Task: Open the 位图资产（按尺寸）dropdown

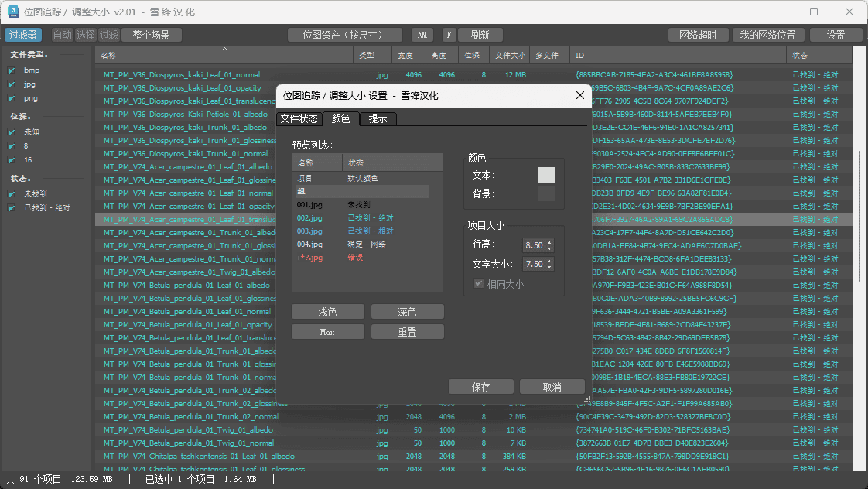Action: click(x=345, y=35)
